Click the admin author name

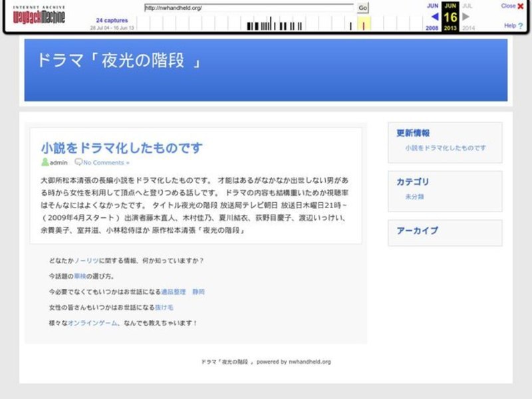pyautogui.click(x=59, y=162)
